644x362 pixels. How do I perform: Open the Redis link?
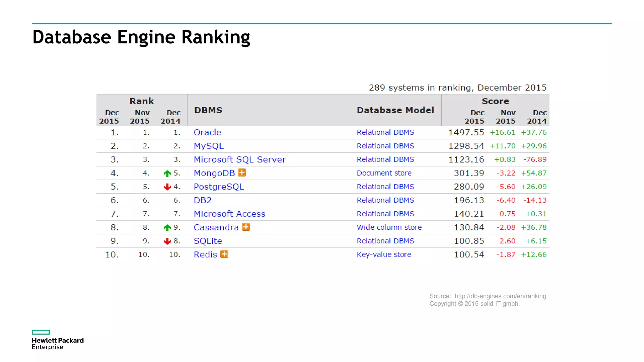(205, 255)
